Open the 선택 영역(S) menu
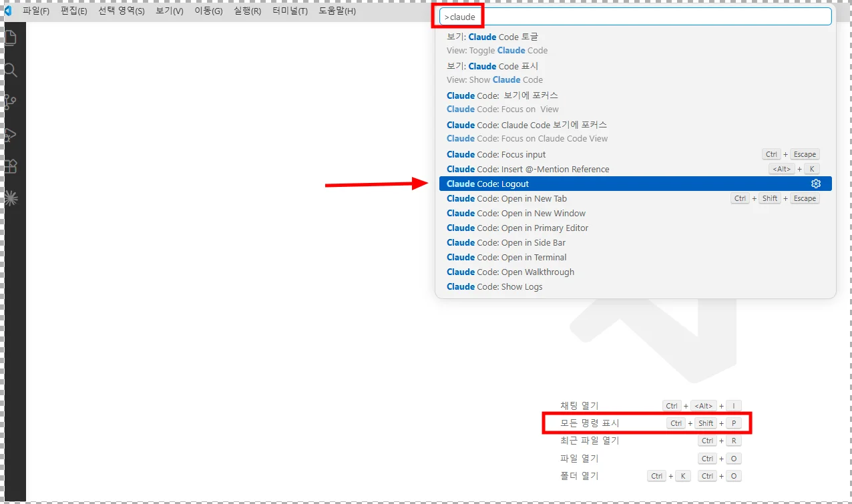The image size is (852, 504). tap(122, 11)
